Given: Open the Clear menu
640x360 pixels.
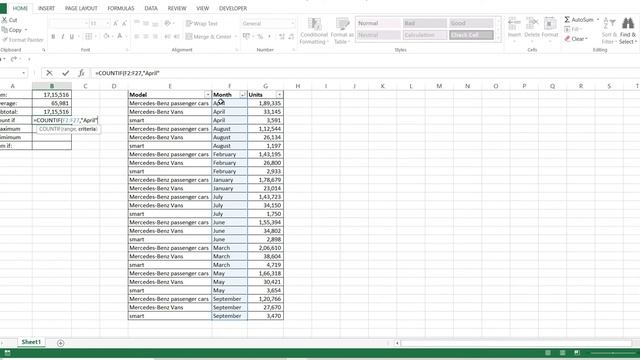Looking at the screenshot, I should (x=576, y=39).
